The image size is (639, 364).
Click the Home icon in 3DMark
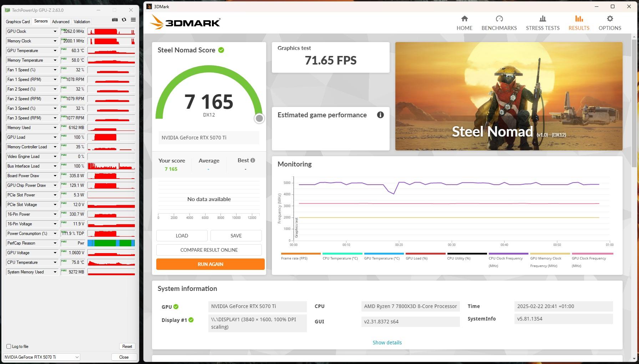tap(464, 19)
